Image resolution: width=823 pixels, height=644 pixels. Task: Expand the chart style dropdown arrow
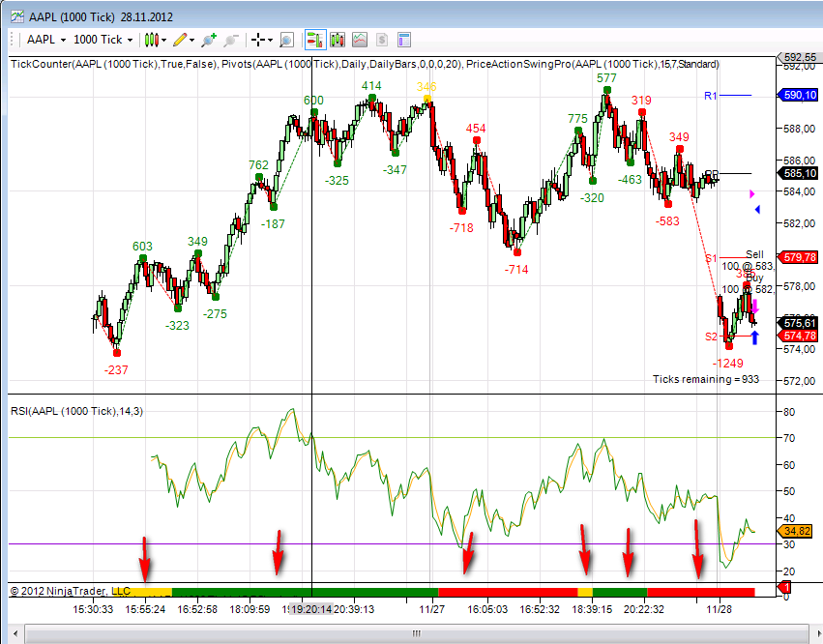click(164, 40)
